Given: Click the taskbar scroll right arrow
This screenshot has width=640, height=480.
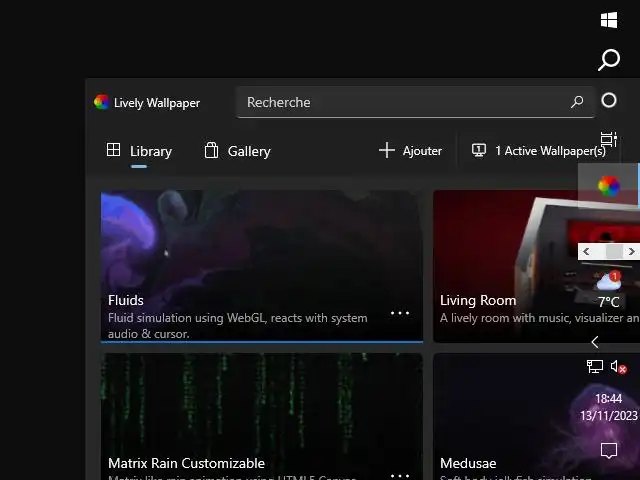Looking at the screenshot, I should click(631, 251).
